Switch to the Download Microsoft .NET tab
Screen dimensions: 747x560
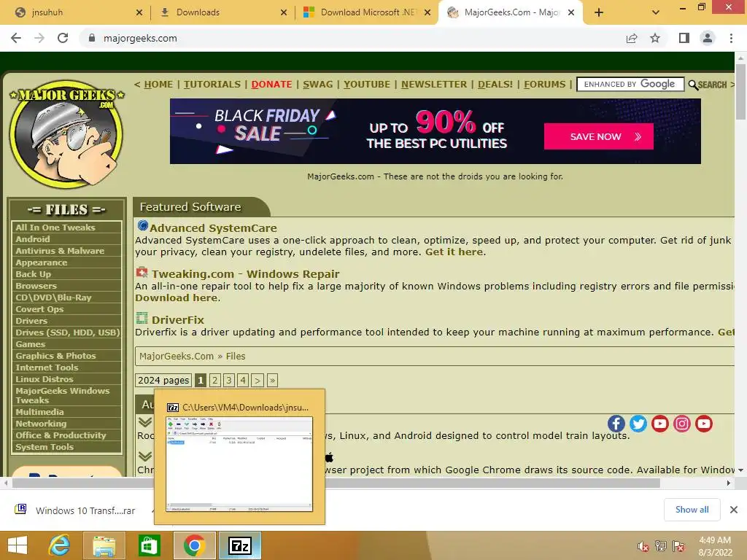coord(367,12)
